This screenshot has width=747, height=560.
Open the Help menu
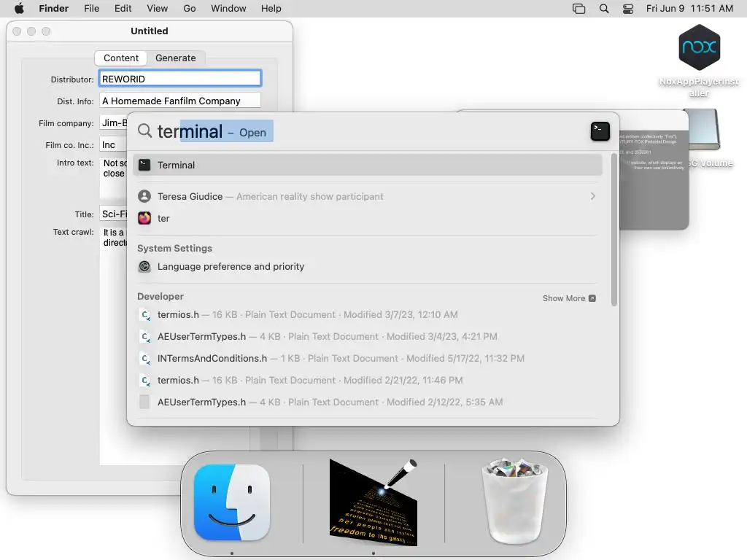(271, 9)
